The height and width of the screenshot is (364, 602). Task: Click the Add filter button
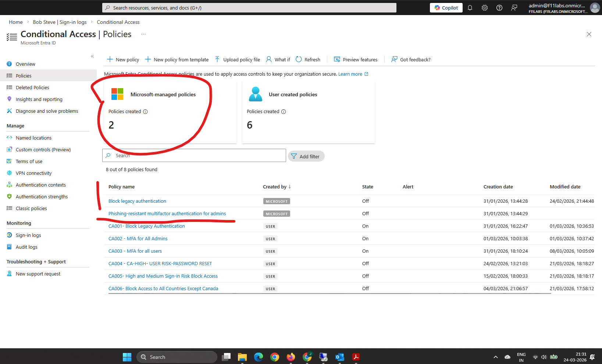[x=306, y=156]
